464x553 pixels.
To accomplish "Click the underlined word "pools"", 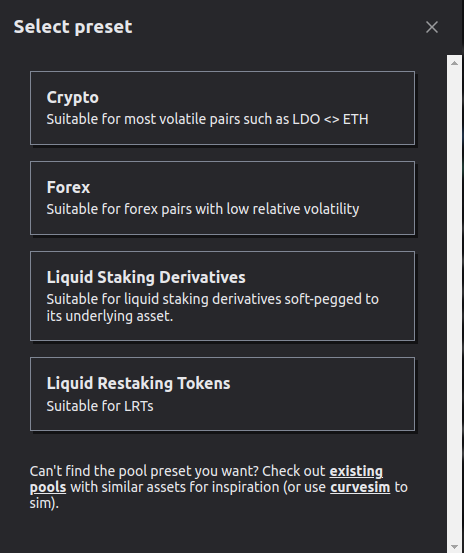I will (x=48, y=487).
